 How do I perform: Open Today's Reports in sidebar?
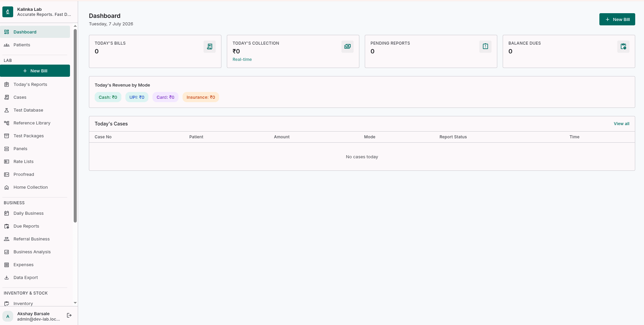click(35, 84)
